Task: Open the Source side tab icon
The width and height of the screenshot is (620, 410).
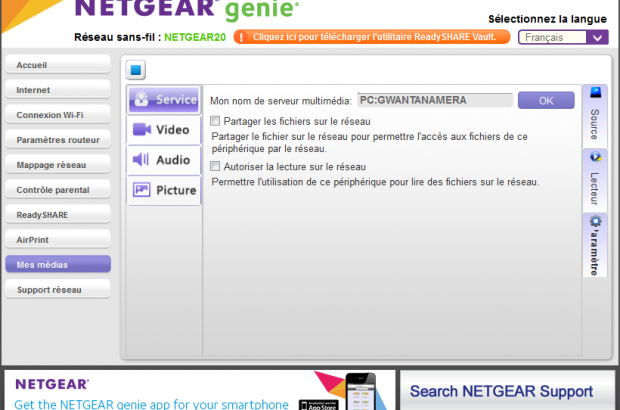Action: [594, 95]
